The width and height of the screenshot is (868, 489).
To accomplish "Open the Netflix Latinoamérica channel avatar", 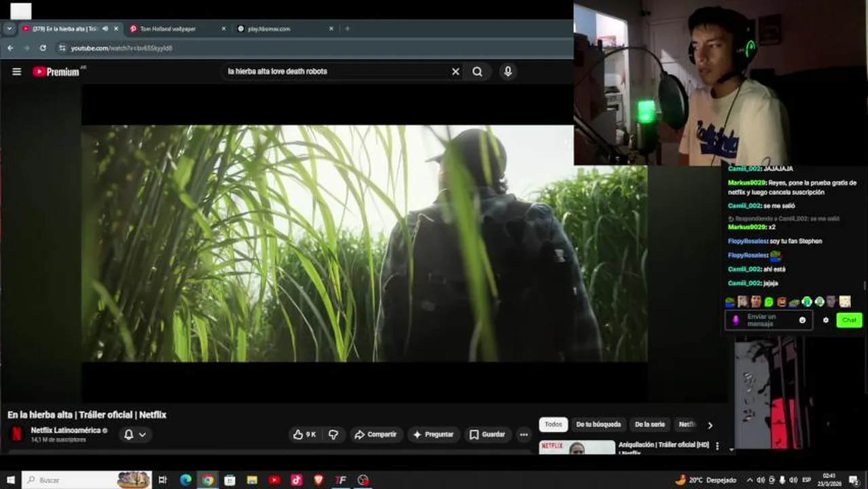I will pos(17,434).
